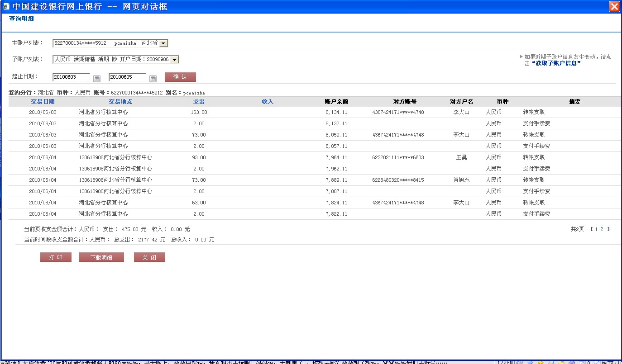Focus the start date field 20100603
This screenshot has width=622, height=364.
71,77
